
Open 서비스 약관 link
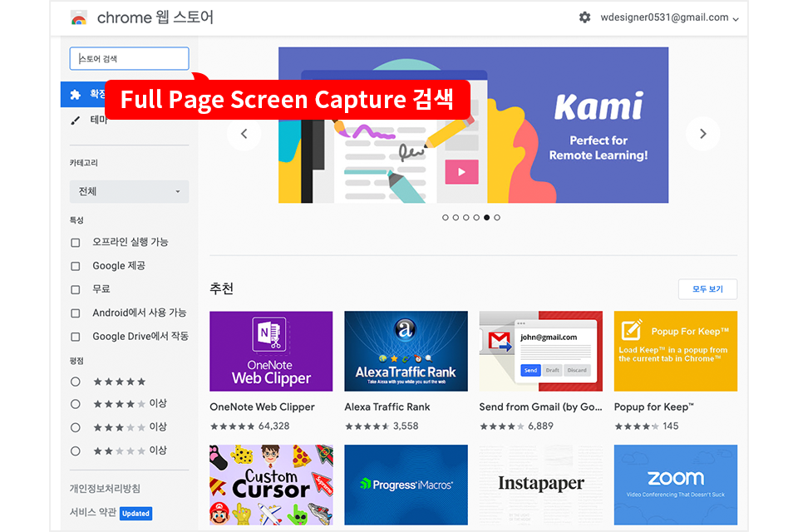tap(93, 512)
